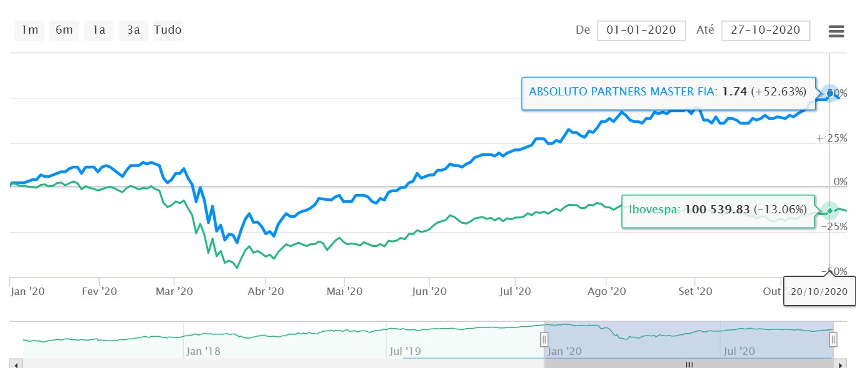Click the scrollbar right arrow
The width and height of the screenshot is (868, 368).
coord(842,364)
